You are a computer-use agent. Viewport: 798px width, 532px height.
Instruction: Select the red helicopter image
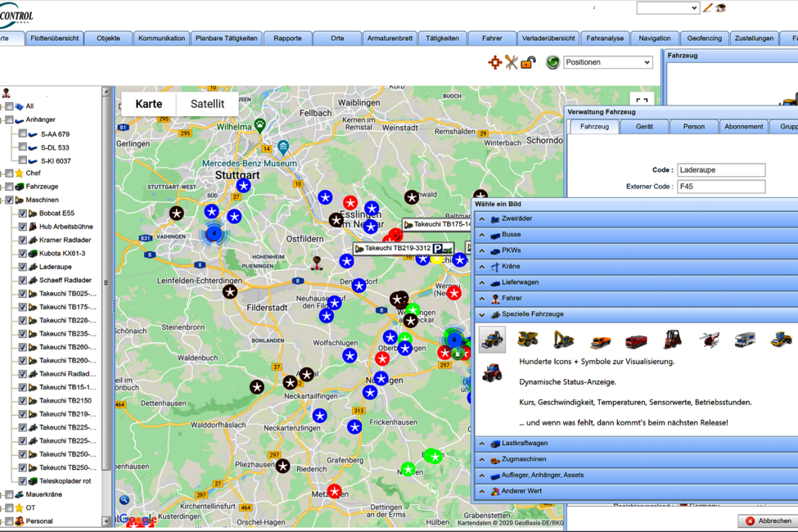point(709,340)
